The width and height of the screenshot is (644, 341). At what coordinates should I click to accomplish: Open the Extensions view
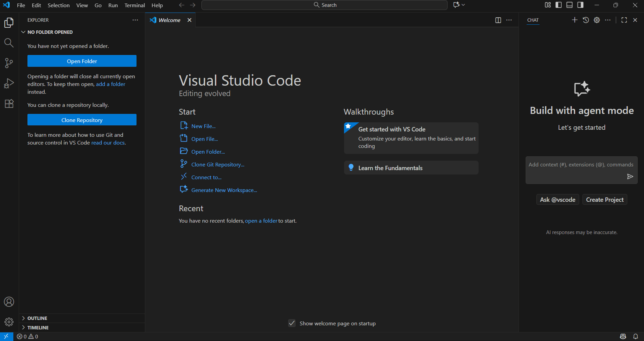click(x=9, y=103)
